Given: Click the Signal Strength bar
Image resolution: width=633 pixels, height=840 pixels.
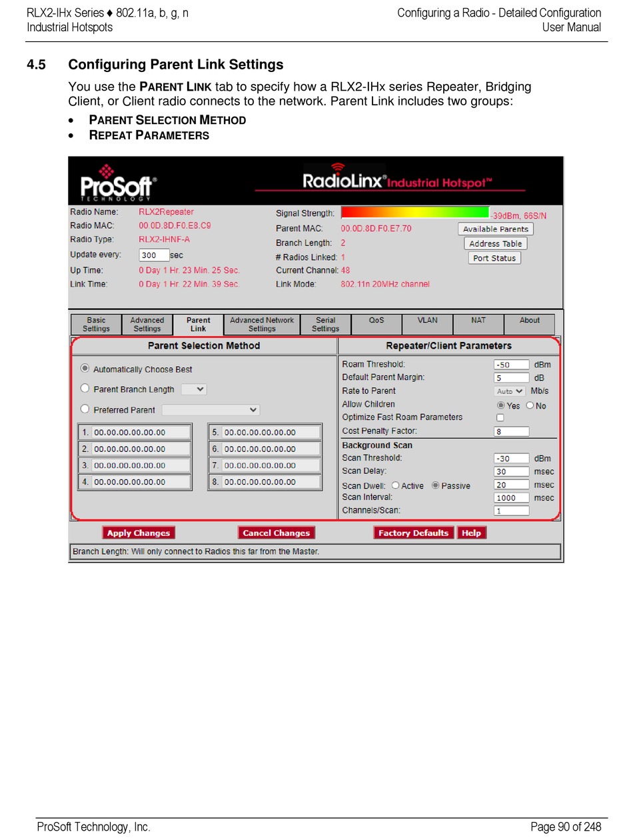Looking at the screenshot, I should coord(415,213).
